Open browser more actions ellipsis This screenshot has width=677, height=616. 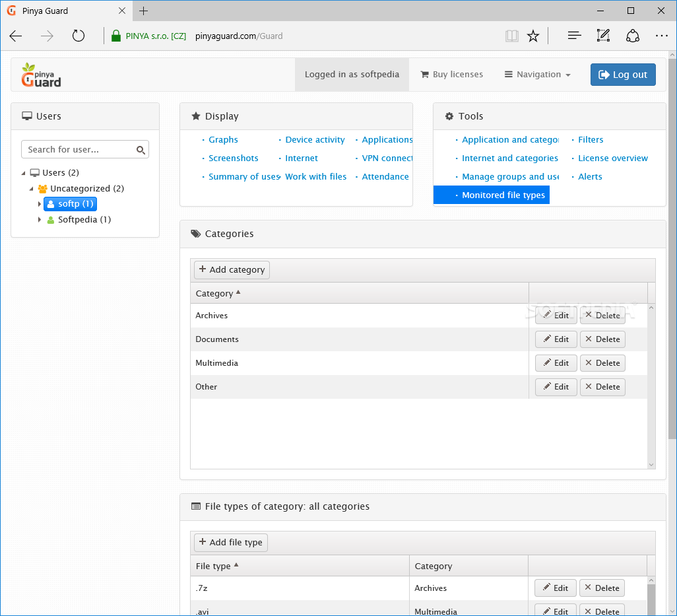point(661,36)
